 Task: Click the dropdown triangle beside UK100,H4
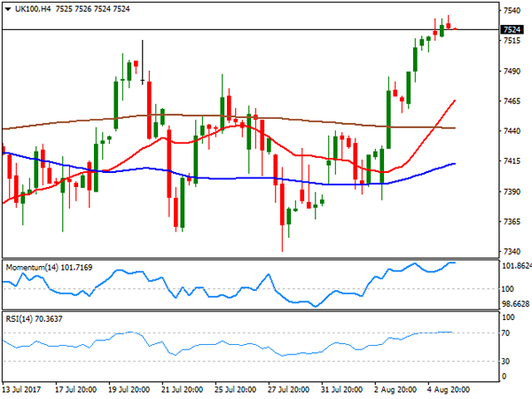click(8, 9)
